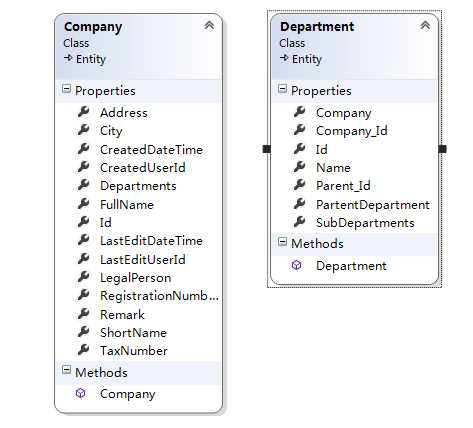
Task: Collapse the Company class box with chevron
Action: coord(209,25)
